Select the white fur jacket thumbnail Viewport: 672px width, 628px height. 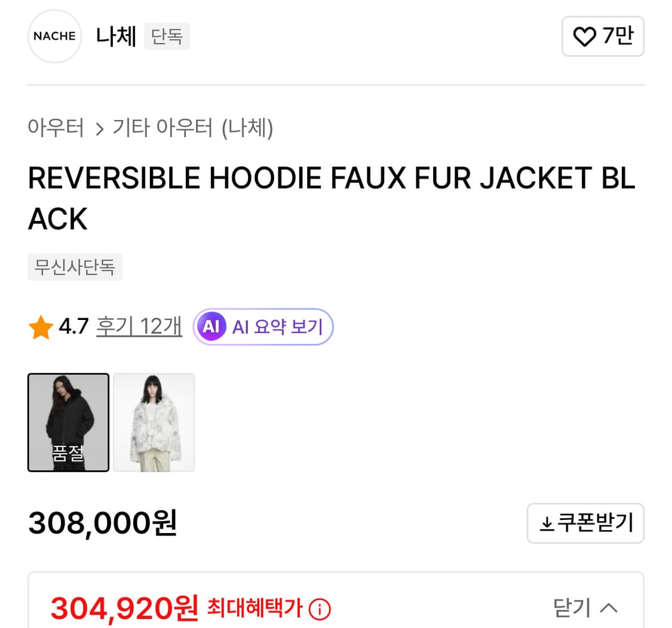click(154, 423)
